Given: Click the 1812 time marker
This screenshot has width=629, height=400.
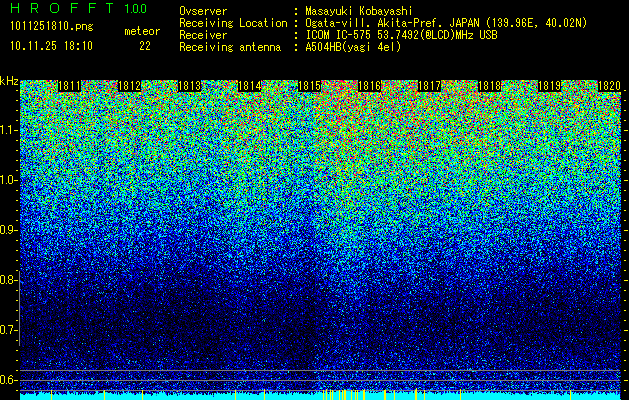Looking at the screenshot, I should tap(130, 86).
